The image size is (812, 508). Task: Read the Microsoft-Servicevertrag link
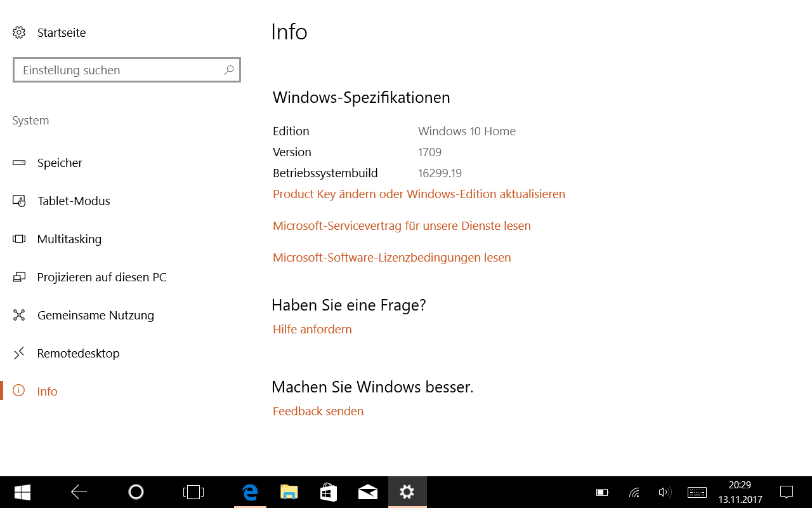402,226
